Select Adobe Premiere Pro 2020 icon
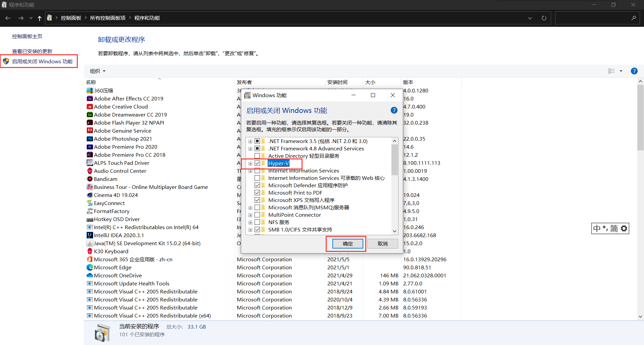Viewport: 644px width, 345px height. (90, 147)
